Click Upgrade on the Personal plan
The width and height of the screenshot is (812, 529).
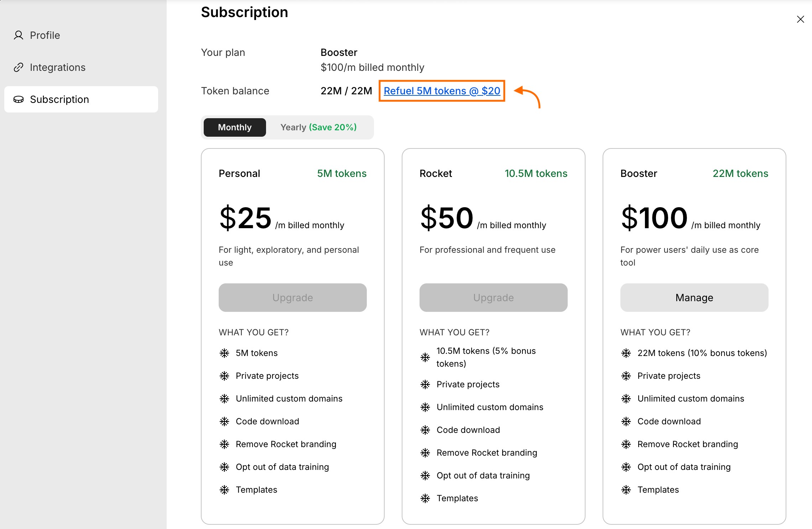pyautogui.click(x=292, y=298)
